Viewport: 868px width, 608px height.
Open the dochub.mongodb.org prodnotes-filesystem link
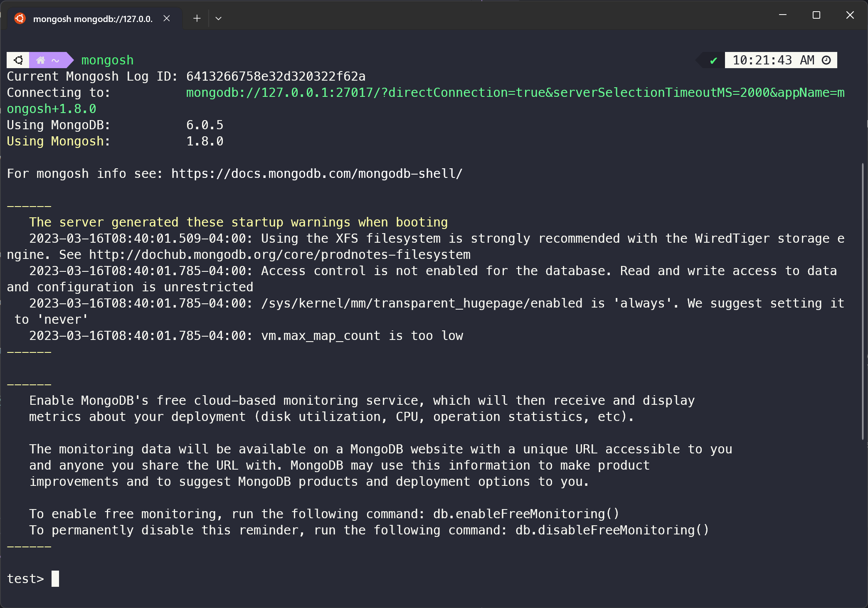click(x=279, y=255)
